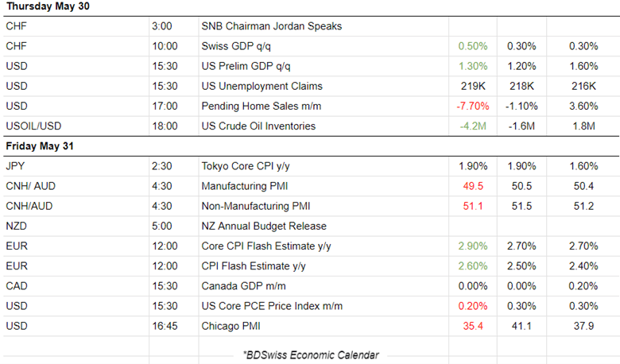The width and height of the screenshot is (620, 364).
Task: Click the Non-Manufacturing PMI event
Action: point(254,206)
